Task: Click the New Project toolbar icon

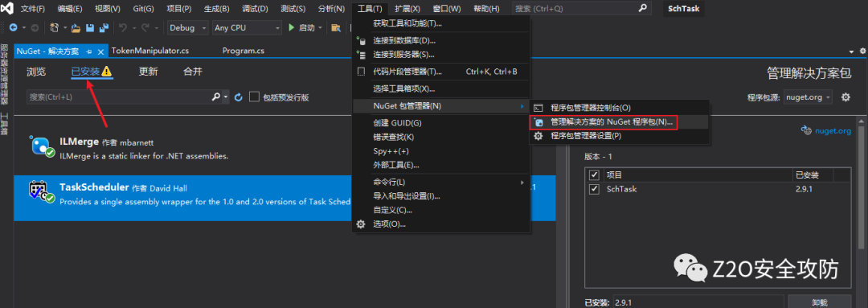Action: [55, 27]
